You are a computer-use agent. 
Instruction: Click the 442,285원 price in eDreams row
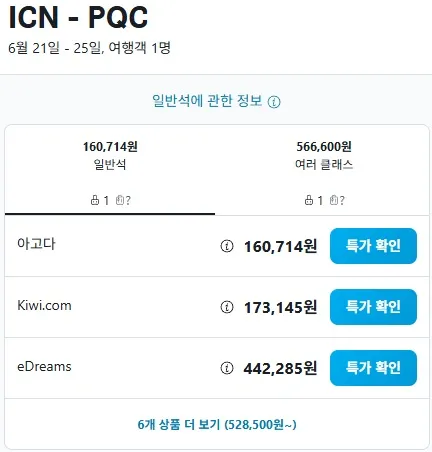tap(280, 368)
